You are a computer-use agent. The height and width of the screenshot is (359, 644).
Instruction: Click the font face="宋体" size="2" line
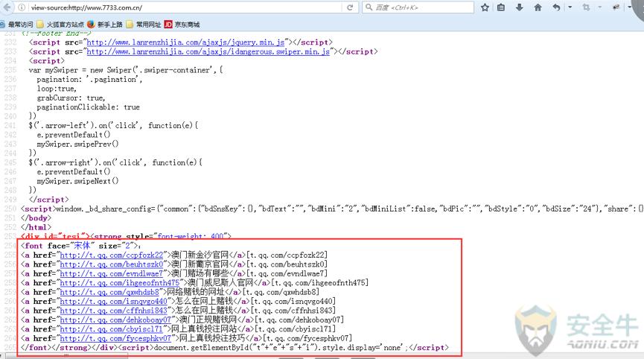click(x=81, y=246)
